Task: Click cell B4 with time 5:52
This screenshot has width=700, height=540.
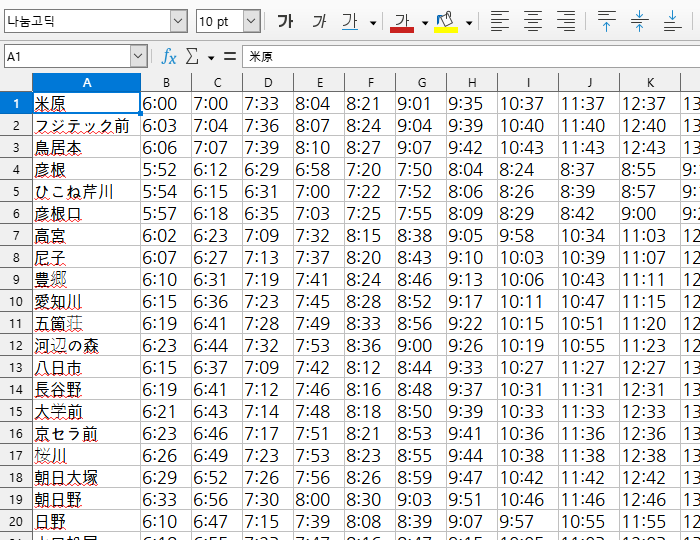Action: [166, 169]
